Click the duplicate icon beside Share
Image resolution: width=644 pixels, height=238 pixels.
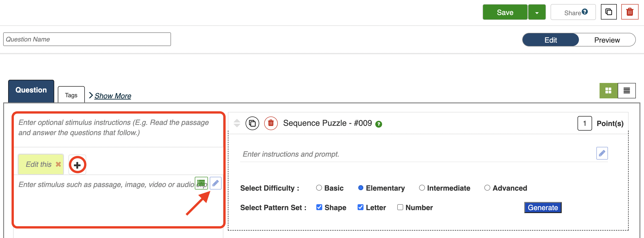608,12
